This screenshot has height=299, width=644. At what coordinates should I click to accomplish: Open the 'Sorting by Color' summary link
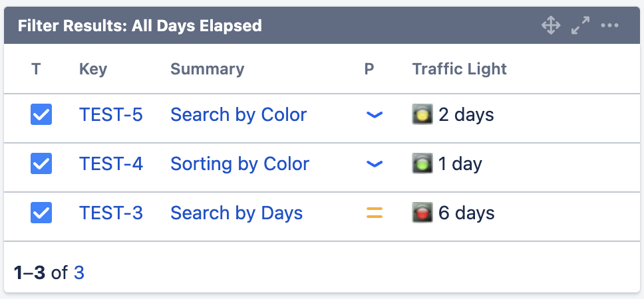click(240, 164)
